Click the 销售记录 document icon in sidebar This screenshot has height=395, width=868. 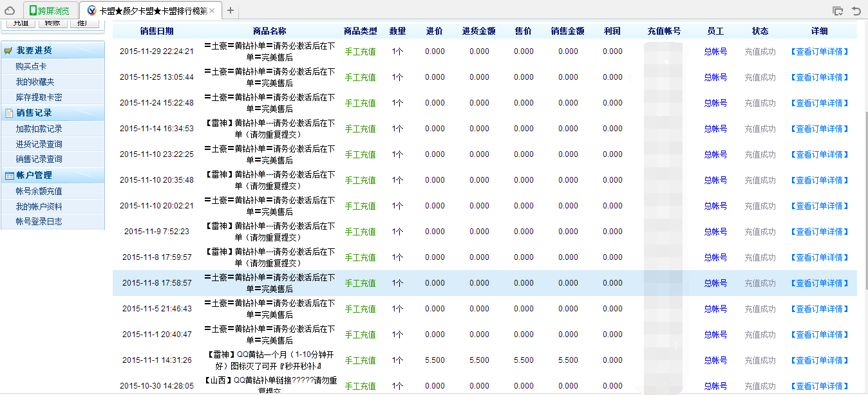[x=8, y=113]
